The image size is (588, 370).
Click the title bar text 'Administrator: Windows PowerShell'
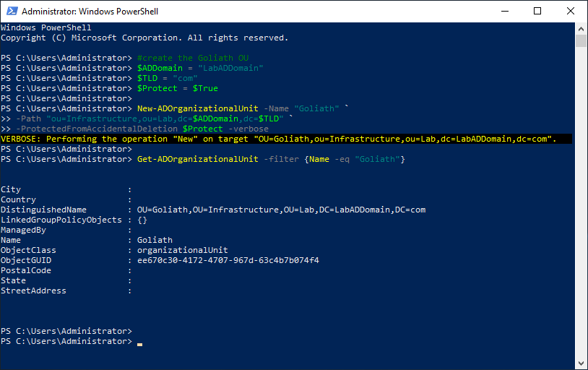(90, 12)
